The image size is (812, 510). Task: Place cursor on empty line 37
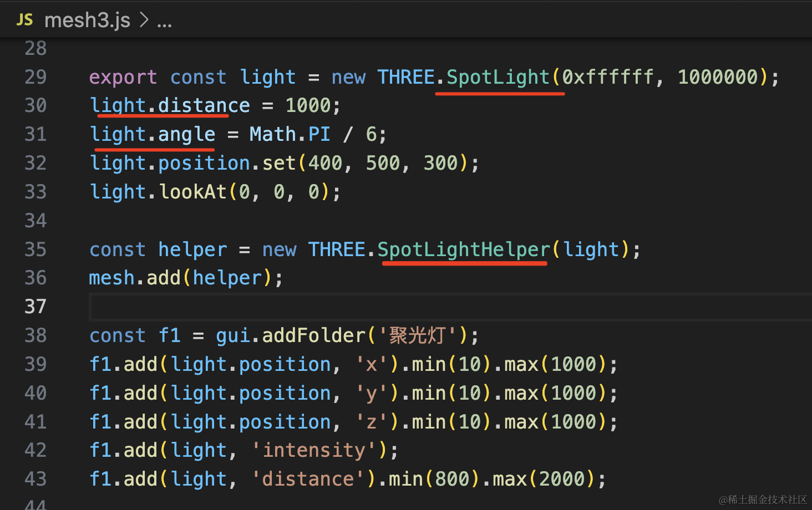pos(450,307)
